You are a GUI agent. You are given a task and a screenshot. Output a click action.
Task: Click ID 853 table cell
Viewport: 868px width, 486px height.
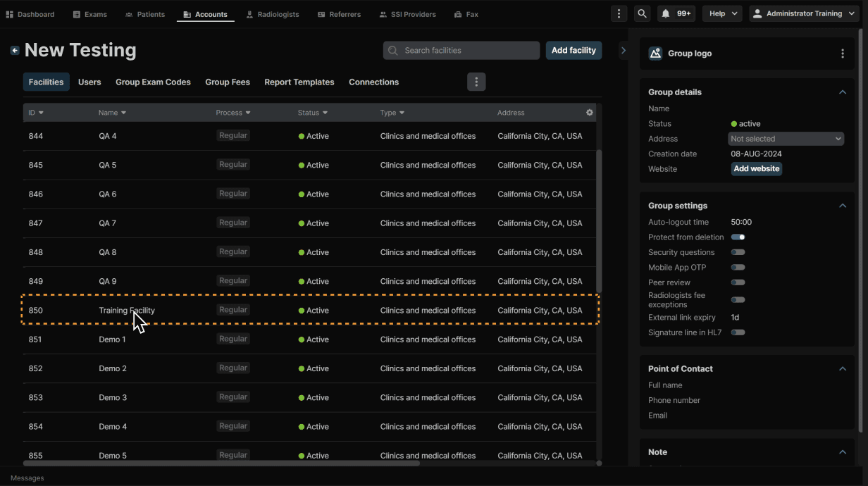click(36, 398)
